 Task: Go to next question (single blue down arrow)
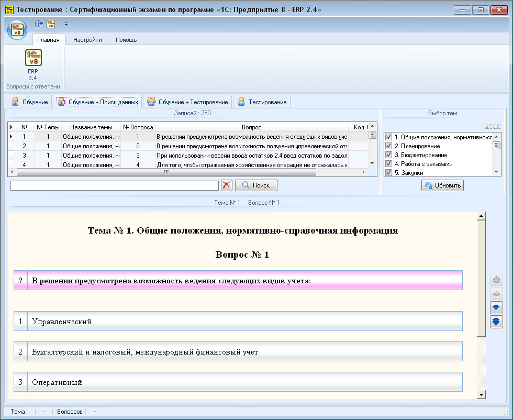tap(496, 307)
